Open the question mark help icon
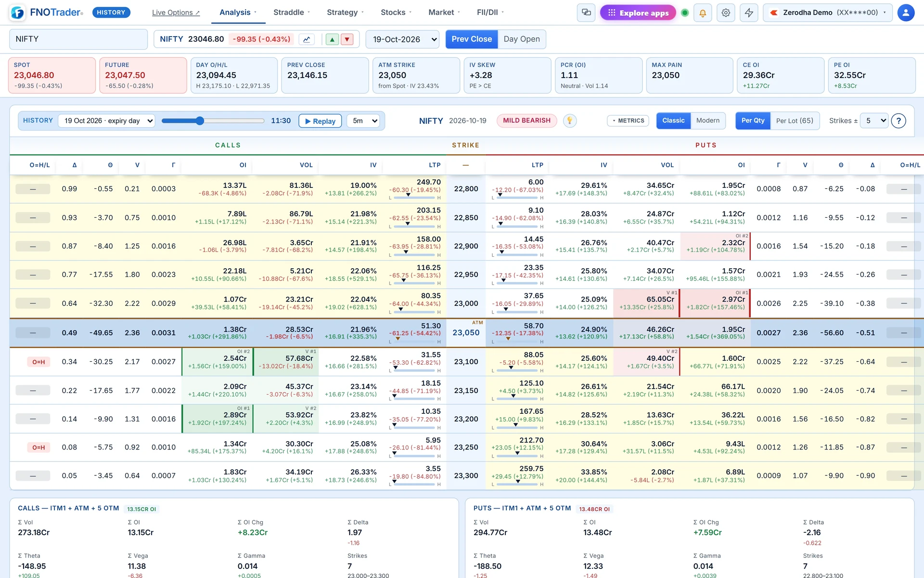 click(898, 121)
